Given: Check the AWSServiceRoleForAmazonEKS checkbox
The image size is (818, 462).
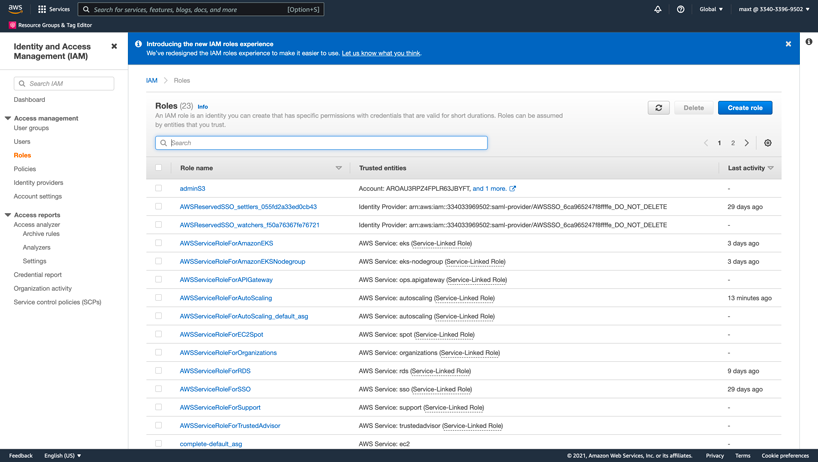Looking at the screenshot, I should click(159, 243).
